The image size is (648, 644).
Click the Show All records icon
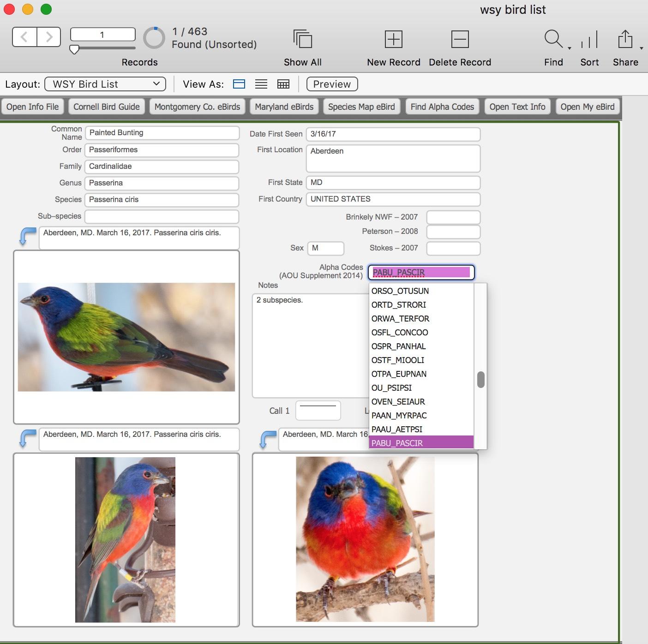click(302, 39)
